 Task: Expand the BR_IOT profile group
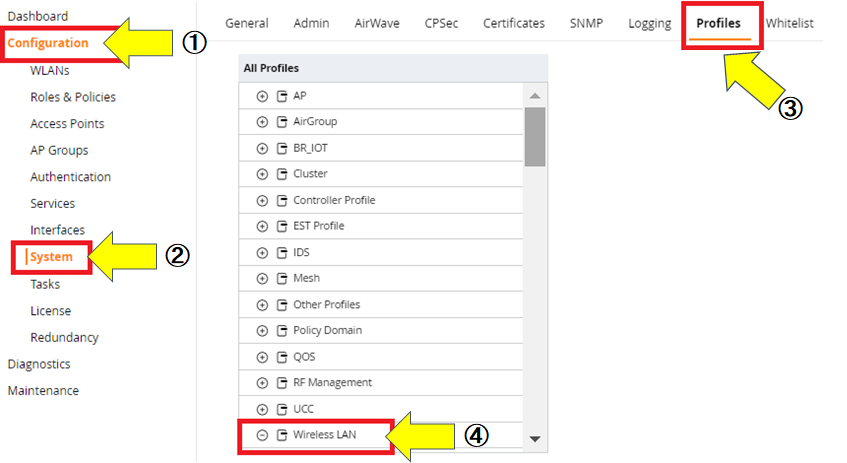click(262, 148)
